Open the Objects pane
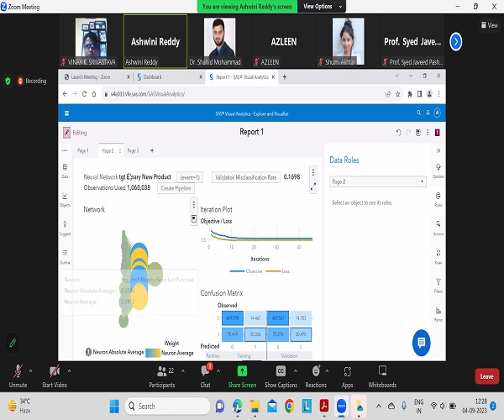This screenshot has height=420, width=504. pyautogui.click(x=65, y=200)
